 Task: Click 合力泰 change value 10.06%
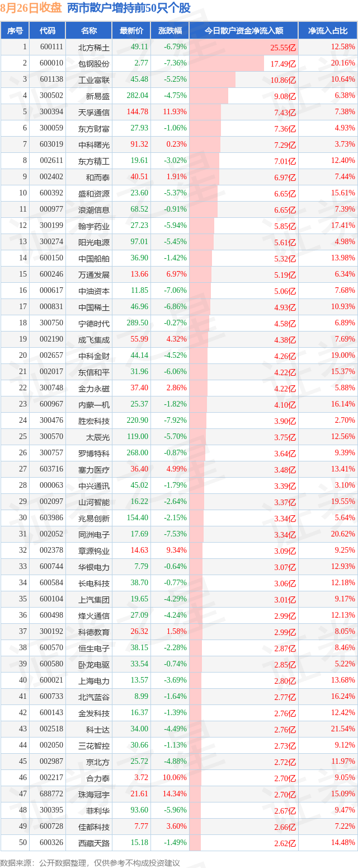pyautogui.click(x=175, y=778)
